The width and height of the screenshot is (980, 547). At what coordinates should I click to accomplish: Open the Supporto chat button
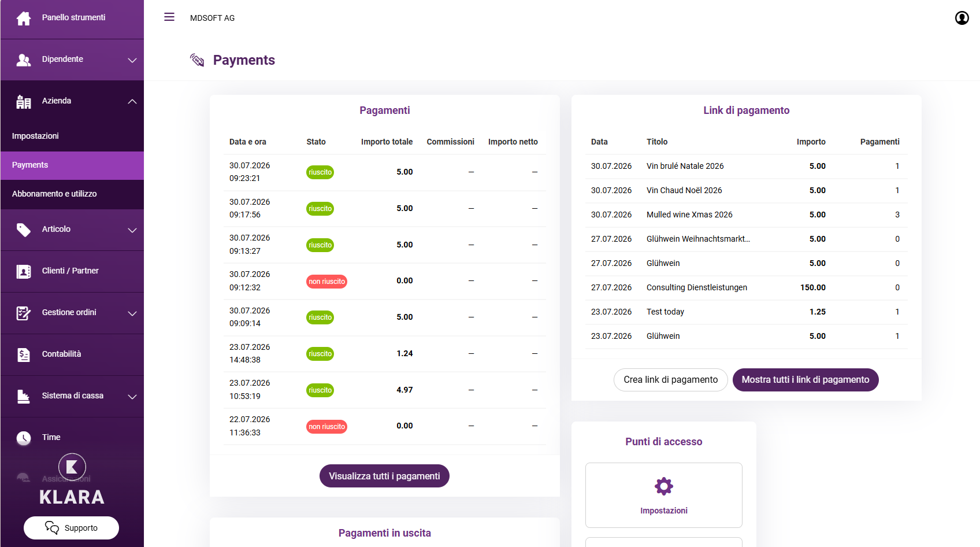(71, 528)
